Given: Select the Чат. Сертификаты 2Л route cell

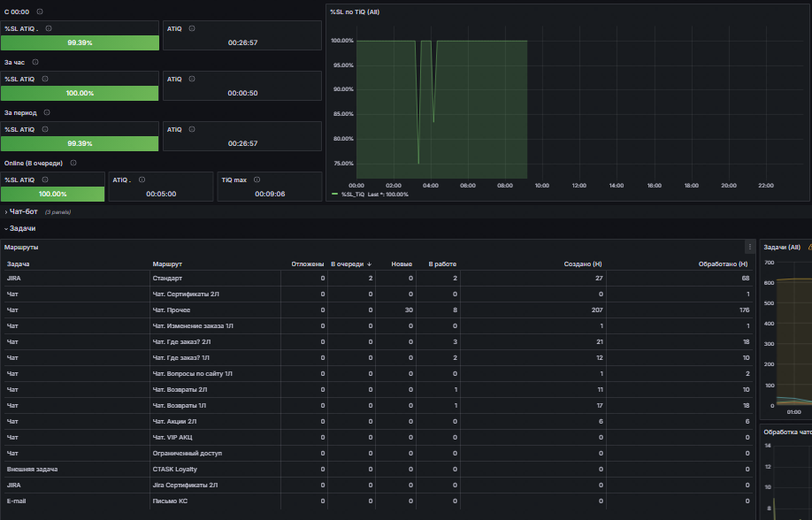Looking at the screenshot, I should click(x=216, y=294).
